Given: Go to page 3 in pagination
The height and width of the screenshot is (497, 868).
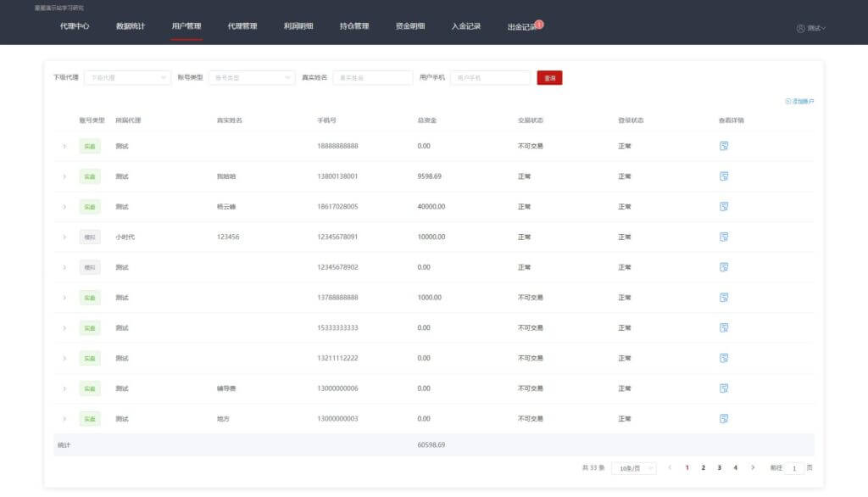Looking at the screenshot, I should click(x=719, y=468).
